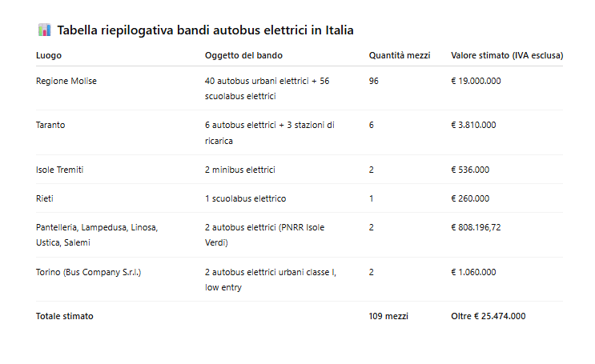Select the Isole Tremiti cell
Viewport: 595px width, 364px height.
[59, 170]
